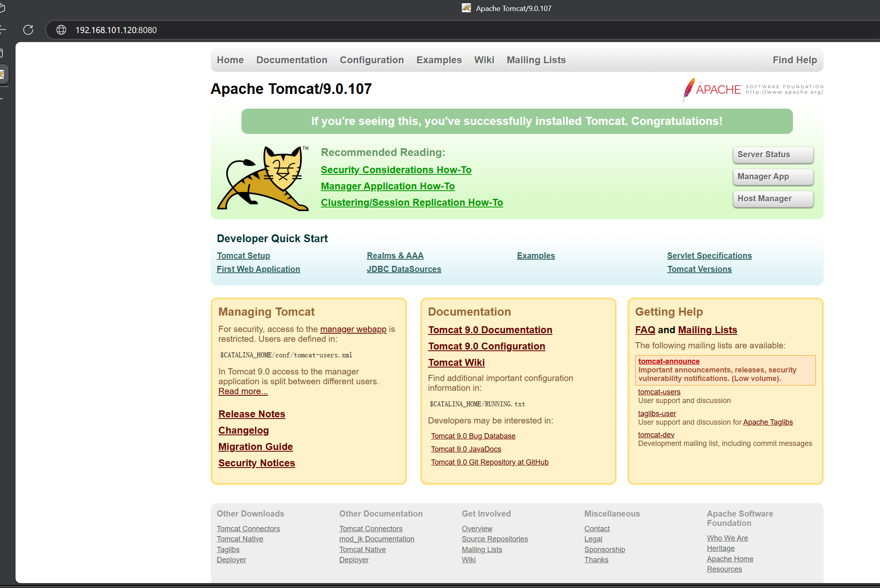
Task: Click Find Help in the nav bar
Action: [795, 60]
